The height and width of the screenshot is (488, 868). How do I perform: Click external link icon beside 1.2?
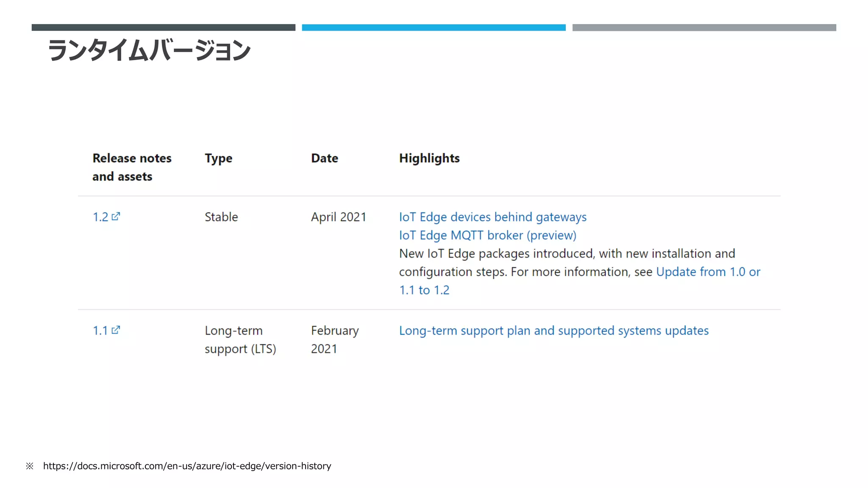116,216
